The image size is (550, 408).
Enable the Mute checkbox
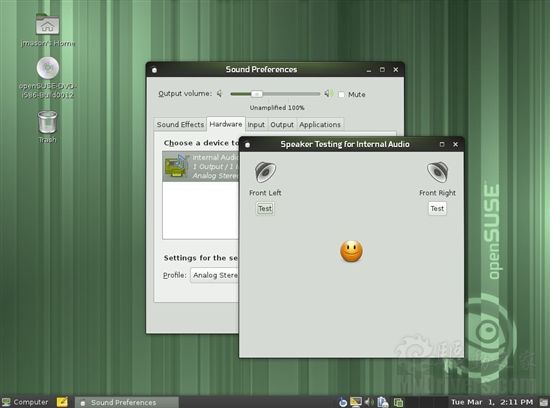pyautogui.click(x=341, y=94)
